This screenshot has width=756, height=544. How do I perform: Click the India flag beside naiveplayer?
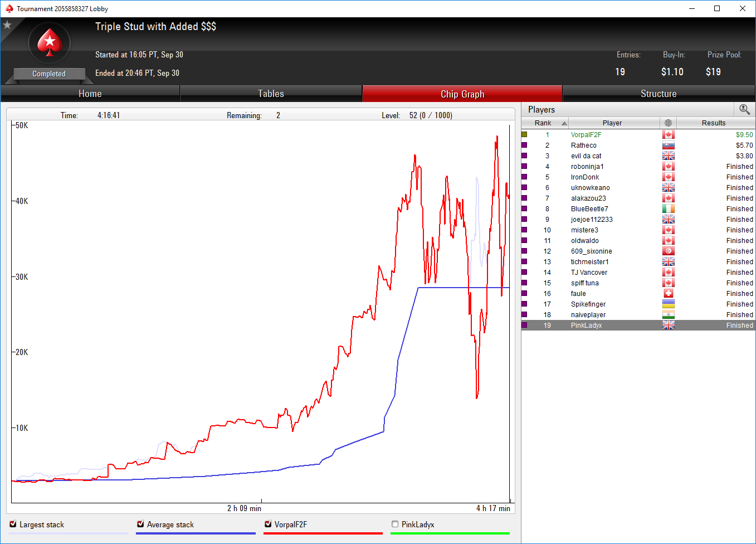coord(669,314)
